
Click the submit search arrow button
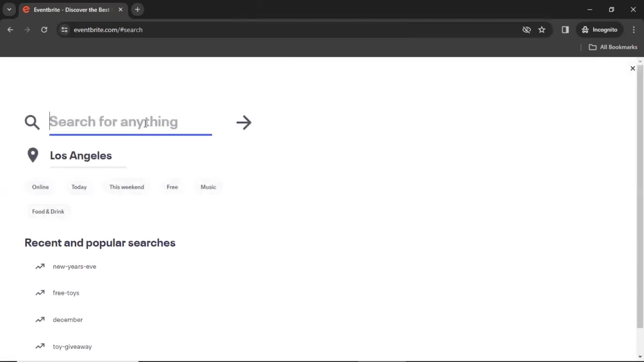(244, 122)
